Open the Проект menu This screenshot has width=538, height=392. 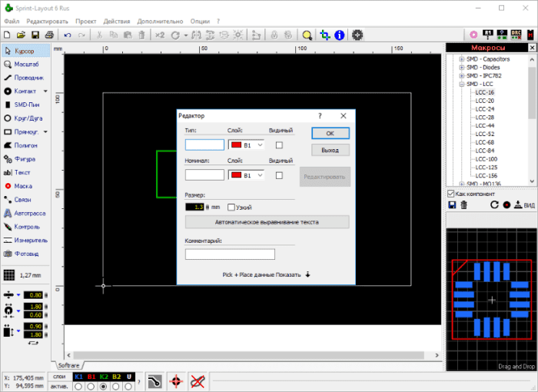[x=86, y=22]
